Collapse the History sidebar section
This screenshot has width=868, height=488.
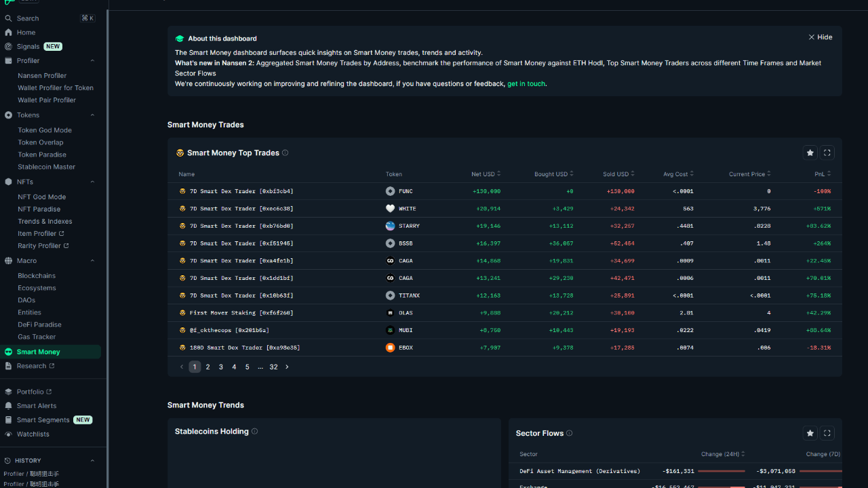92,461
